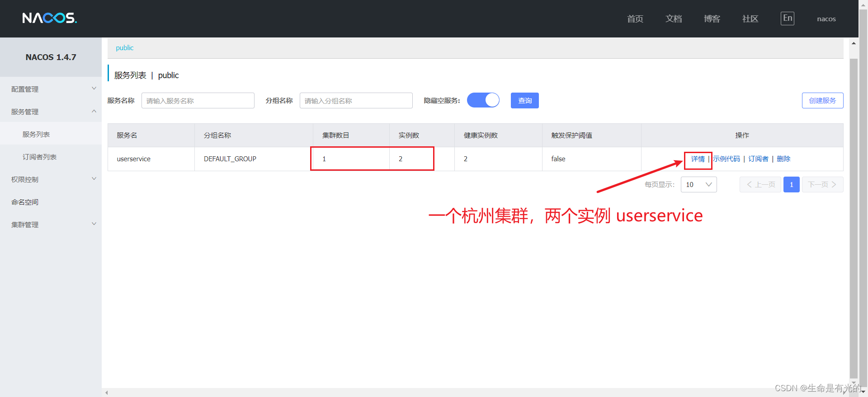Click the 查询 search button
Screen dimensions: 868x397
coord(525,100)
